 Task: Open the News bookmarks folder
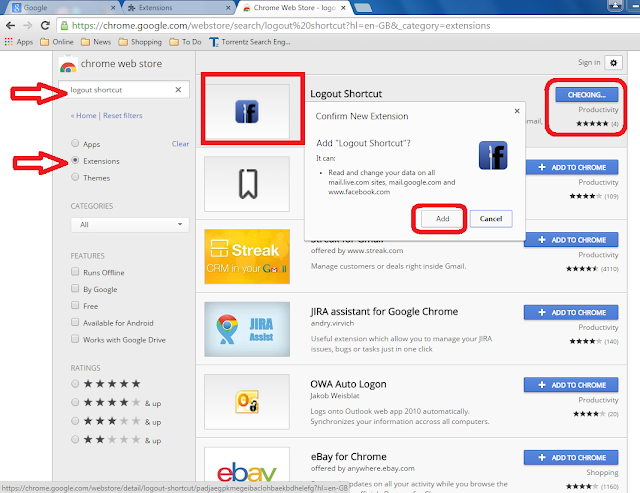96,42
